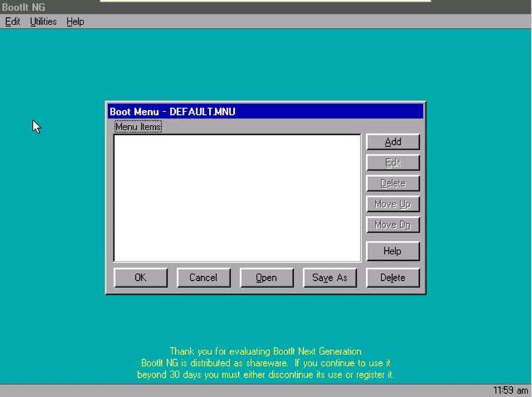Open the Help menu in menu bar
The width and height of the screenshot is (532, 397).
(75, 22)
